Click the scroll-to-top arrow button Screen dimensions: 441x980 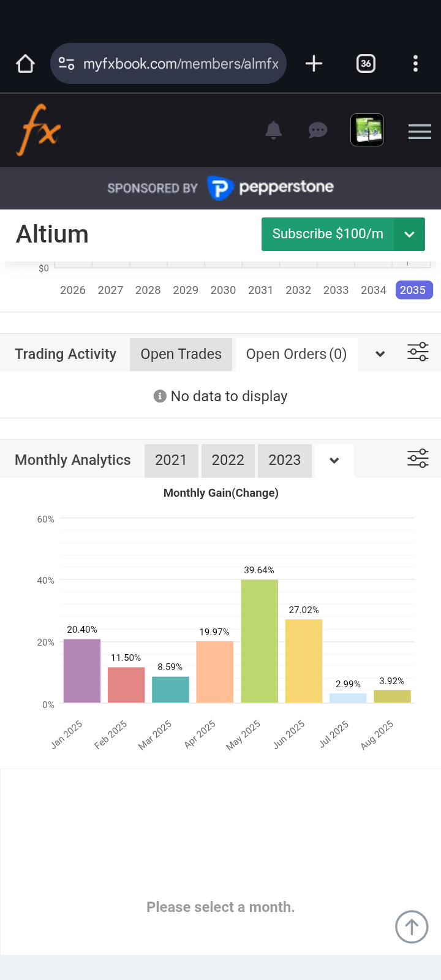[412, 927]
